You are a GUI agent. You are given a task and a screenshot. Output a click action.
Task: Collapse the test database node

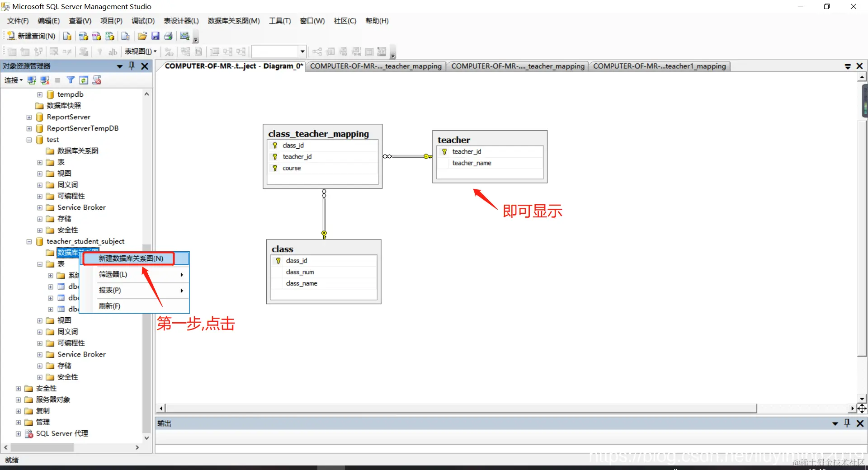(x=29, y=140)
